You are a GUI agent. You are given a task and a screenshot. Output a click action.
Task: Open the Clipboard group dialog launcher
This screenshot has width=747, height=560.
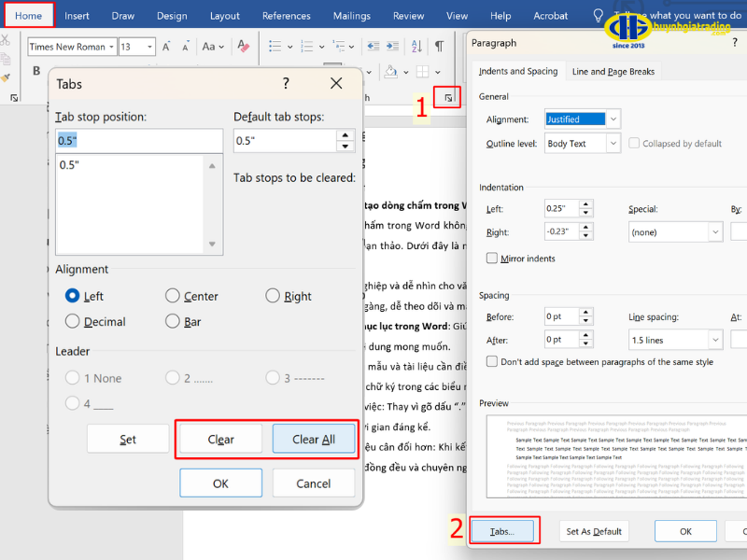[x=14, y=98]
